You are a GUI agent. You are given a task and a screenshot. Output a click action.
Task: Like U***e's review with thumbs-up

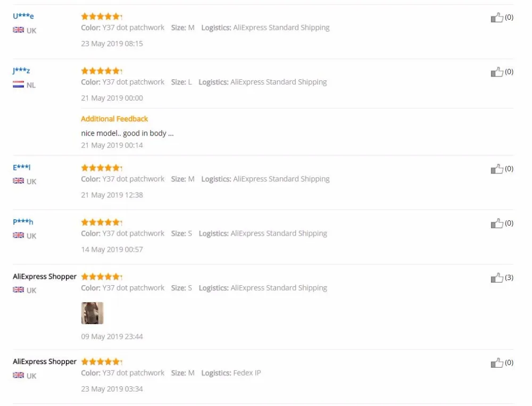497,18
